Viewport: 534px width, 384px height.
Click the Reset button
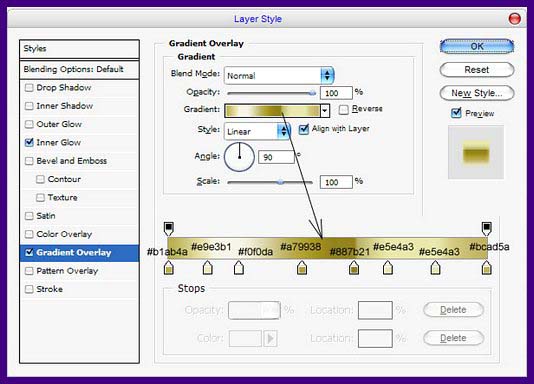(477, 70)
